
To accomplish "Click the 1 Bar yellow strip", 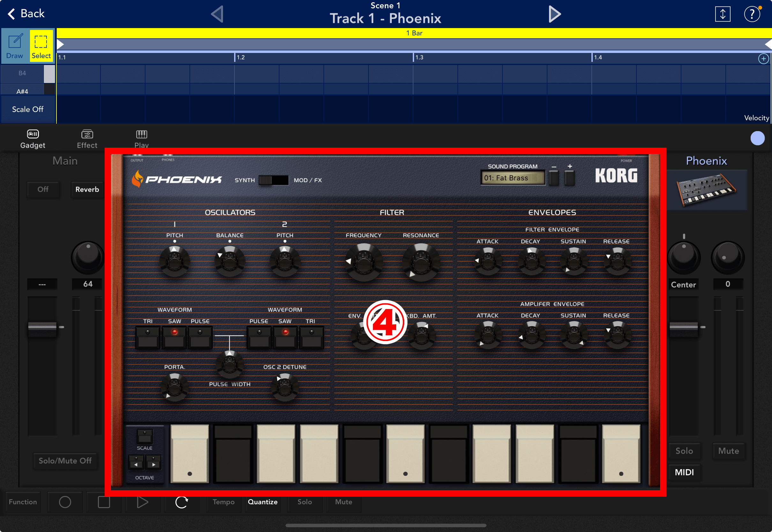I will pyautogui.click(x=414, y=33).
